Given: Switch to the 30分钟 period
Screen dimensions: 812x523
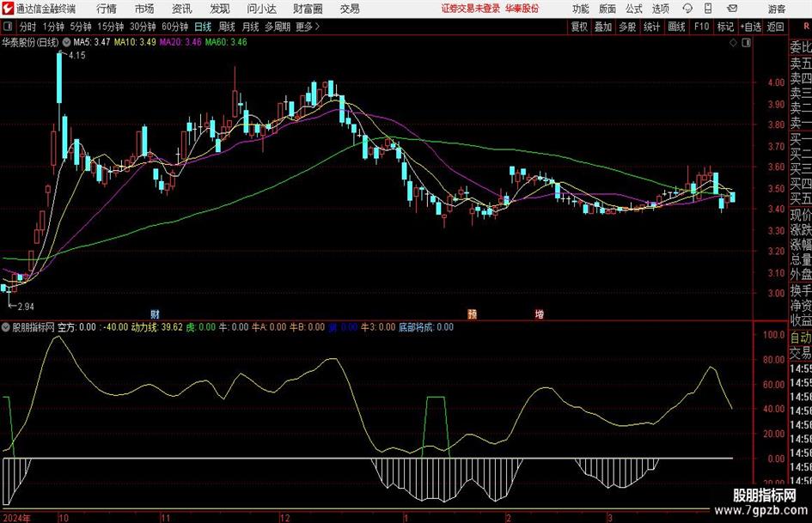Looking at the screenshot, I should tap(143, 27).
